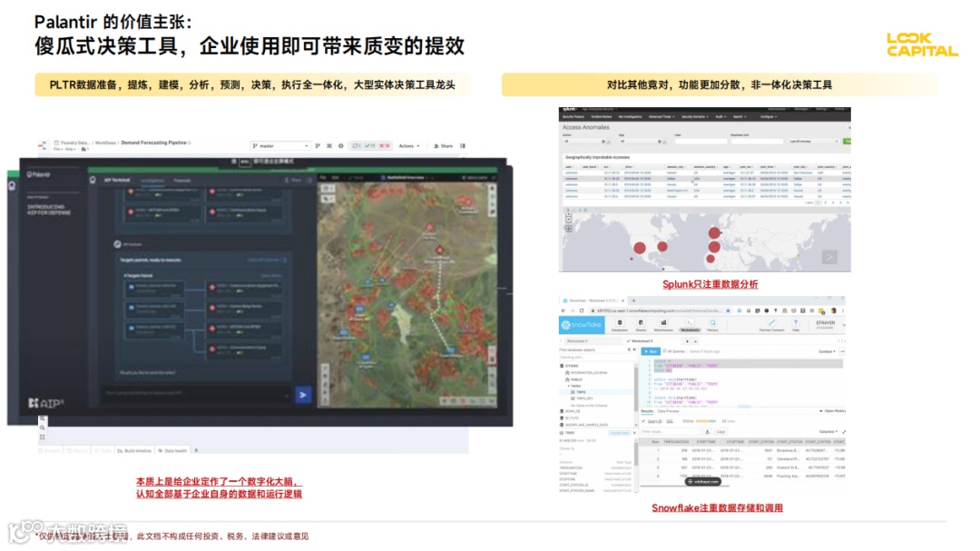Open Splunk Incident Review menu item
Screen dimensions: 980x551
[601, 117]
